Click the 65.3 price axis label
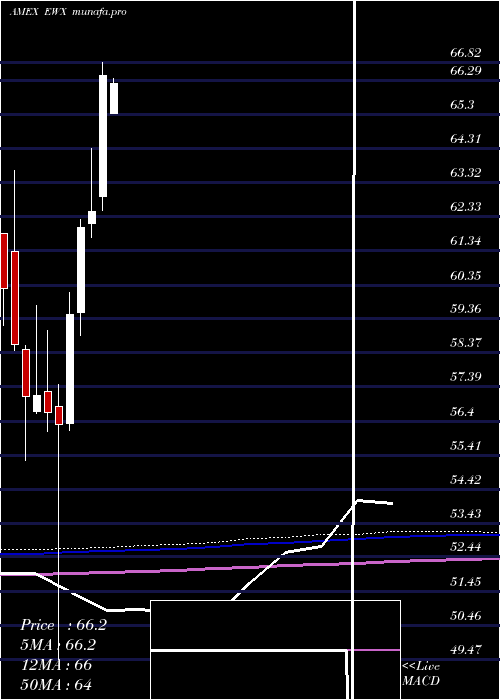 [x=462, y=105]
